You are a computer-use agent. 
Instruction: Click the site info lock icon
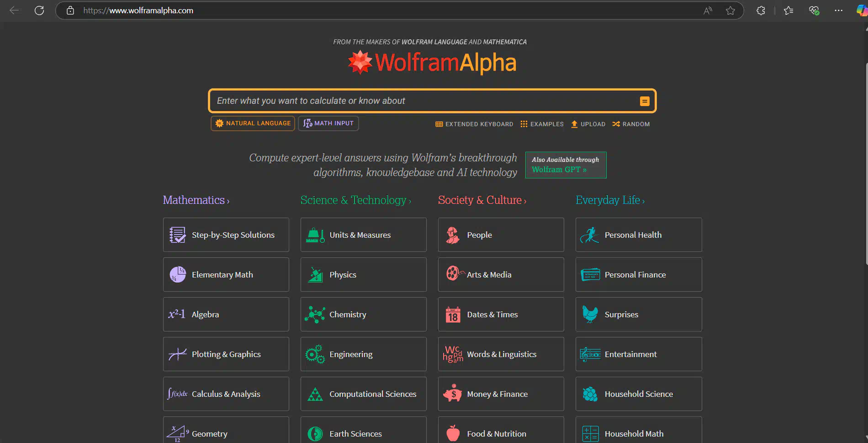[x=70, y=11]
